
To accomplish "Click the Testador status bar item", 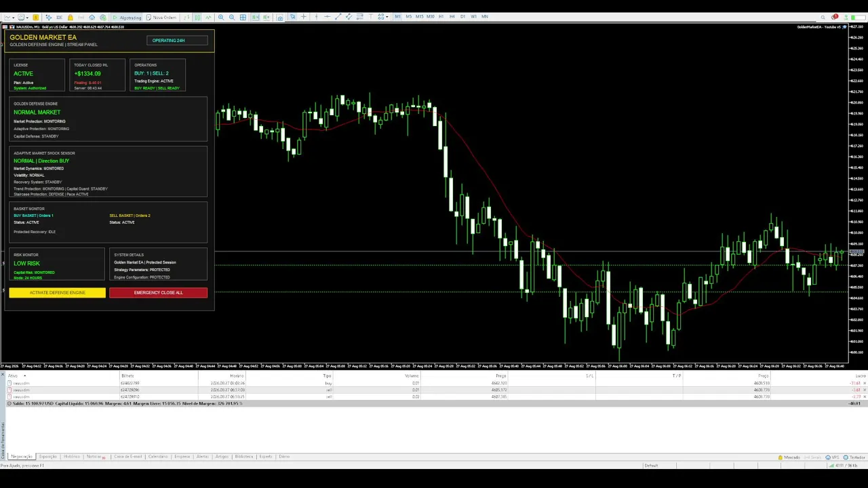I will [854, 457].
